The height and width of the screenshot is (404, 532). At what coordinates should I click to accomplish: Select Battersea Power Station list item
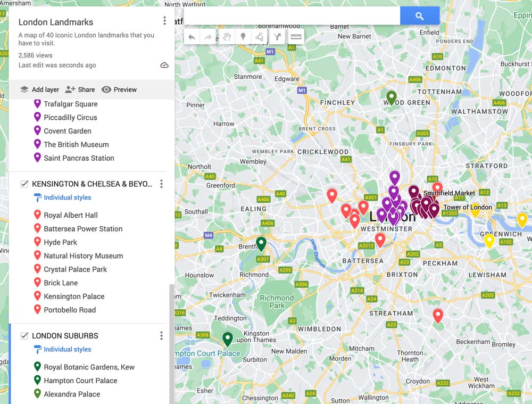(83, 229)
